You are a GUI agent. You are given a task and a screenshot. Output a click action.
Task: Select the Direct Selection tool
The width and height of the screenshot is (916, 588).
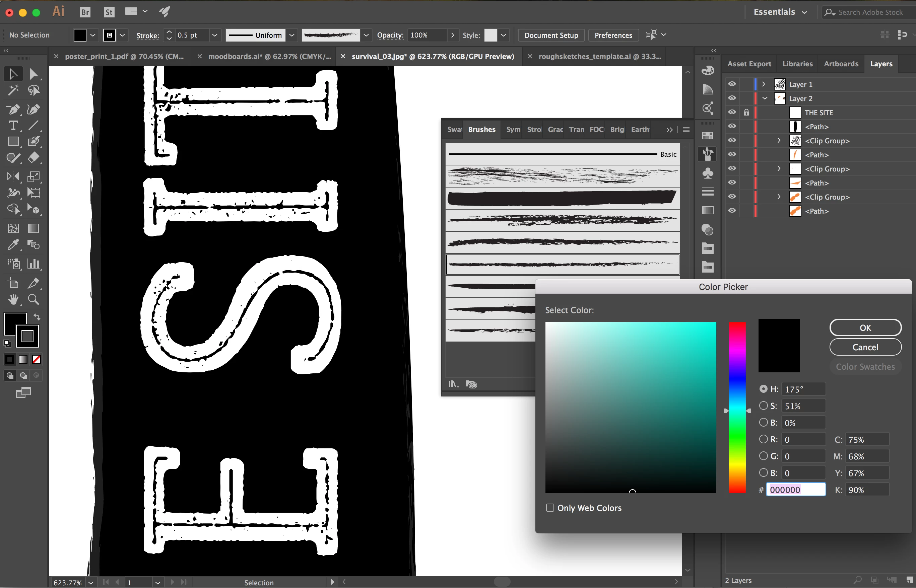(34, 74)
